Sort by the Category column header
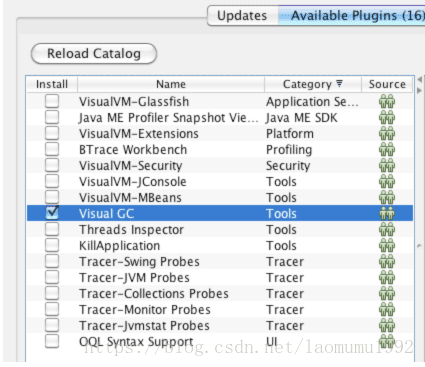The image size is (425, 367). click(x=313, y=84)
